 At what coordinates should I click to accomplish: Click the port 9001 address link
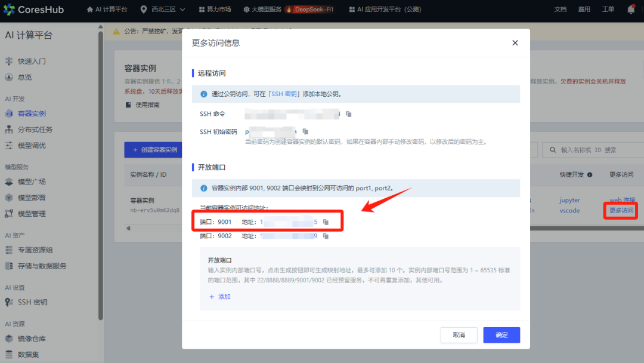(x=289, y=222)
